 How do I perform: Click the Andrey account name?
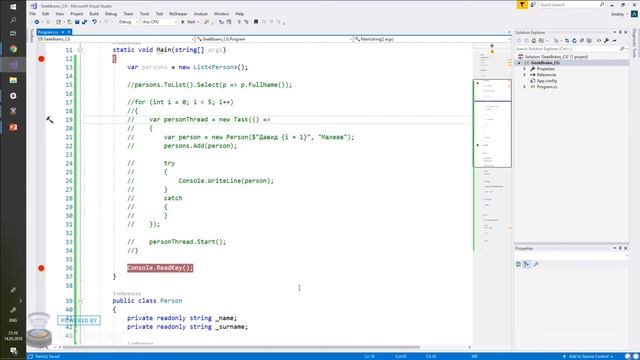(x=618, y=14)
